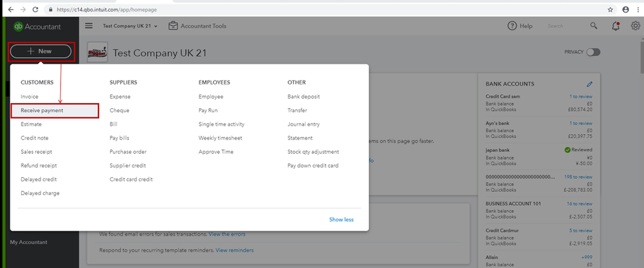Click 16 to review for Business Account 101
This screenshot has width=644, height=268.
tap(580, 204)
